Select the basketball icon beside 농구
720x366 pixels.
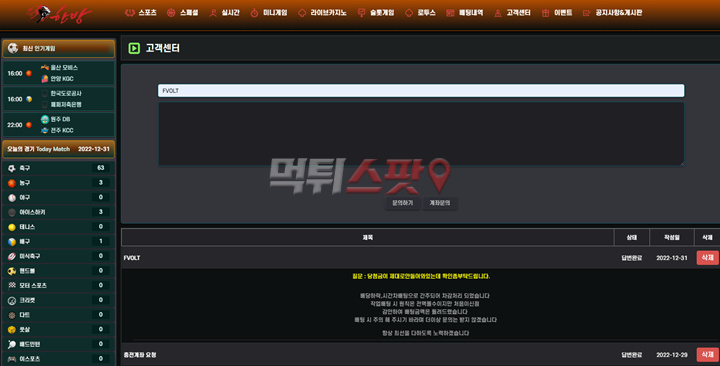coord(12,183)
